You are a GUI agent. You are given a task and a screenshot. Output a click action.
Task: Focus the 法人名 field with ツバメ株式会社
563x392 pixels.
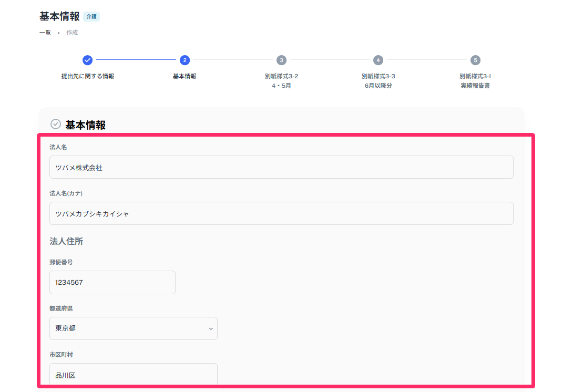282,167
